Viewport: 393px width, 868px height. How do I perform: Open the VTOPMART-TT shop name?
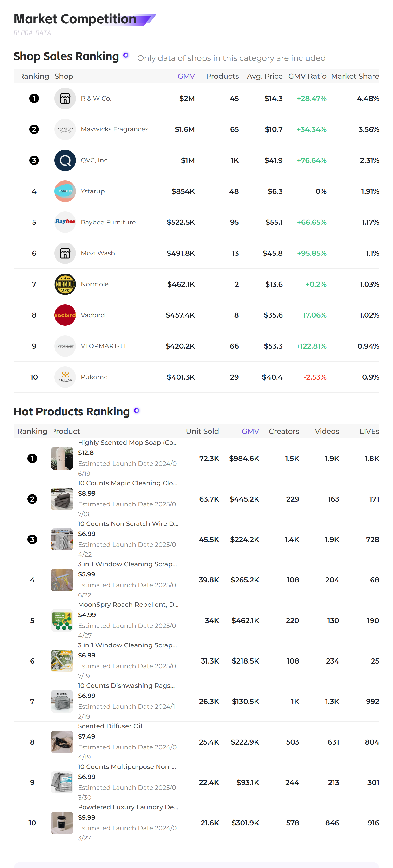(104, 346)
